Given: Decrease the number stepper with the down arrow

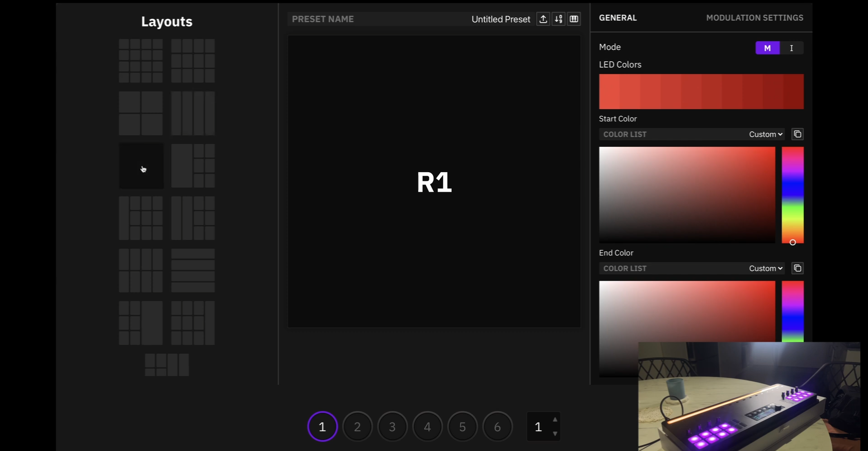Looking at the screenshot, I should [x=555, y=434].
